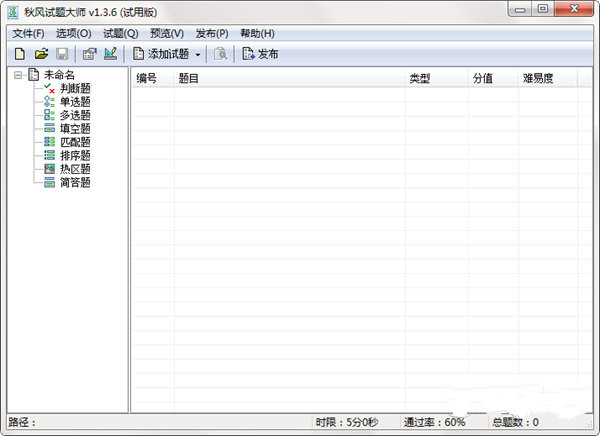Sort by the 题目 column header
This screenshot has width=600, height=436.
(189, 77)
